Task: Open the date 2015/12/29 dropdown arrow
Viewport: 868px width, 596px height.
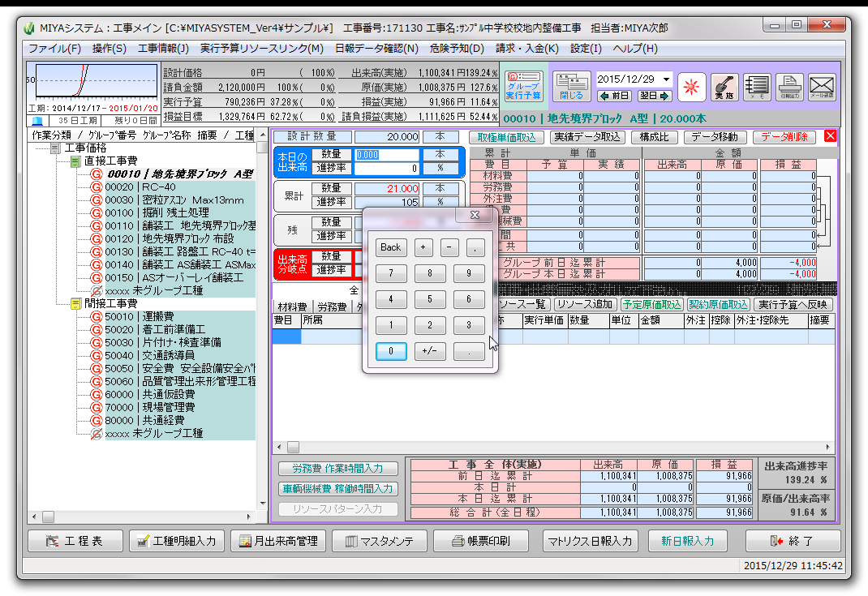Action: (x=667, y=79)
